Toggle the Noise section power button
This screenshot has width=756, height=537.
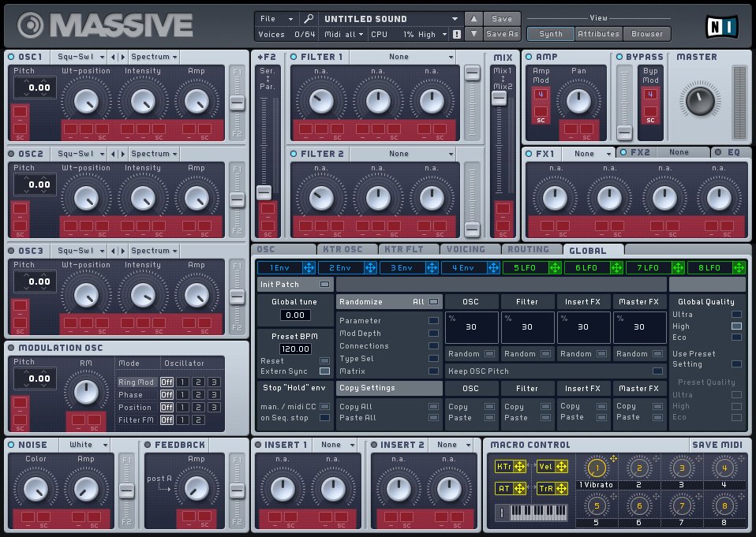pos(11,445)
